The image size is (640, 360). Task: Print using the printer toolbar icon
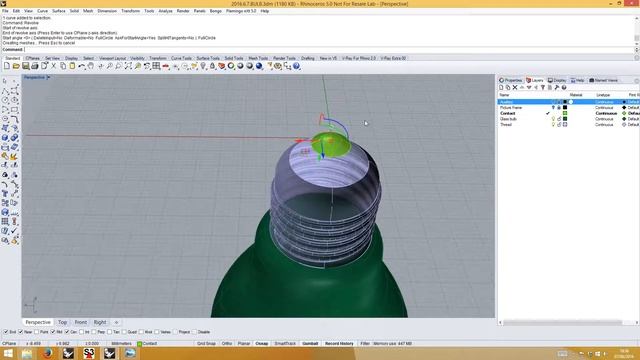pyautogui.click(x=35, y=66)
